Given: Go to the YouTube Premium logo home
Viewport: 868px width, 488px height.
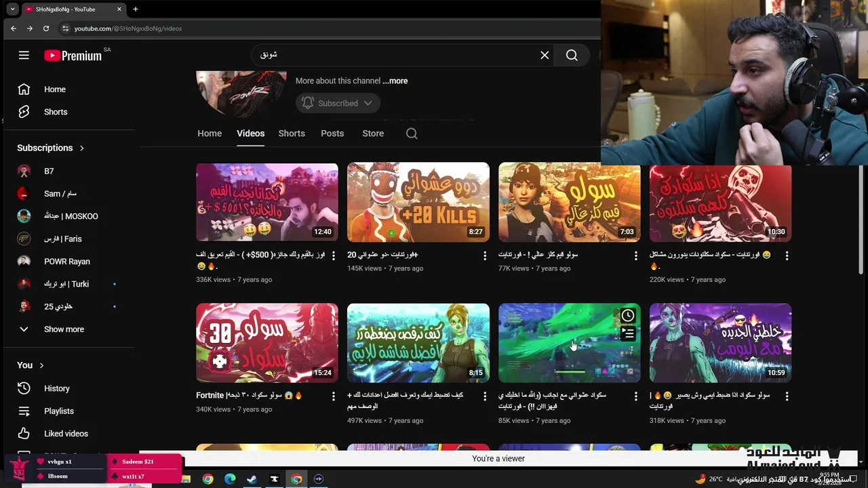Looking at the screenshot, I should (x=73, y=56).
